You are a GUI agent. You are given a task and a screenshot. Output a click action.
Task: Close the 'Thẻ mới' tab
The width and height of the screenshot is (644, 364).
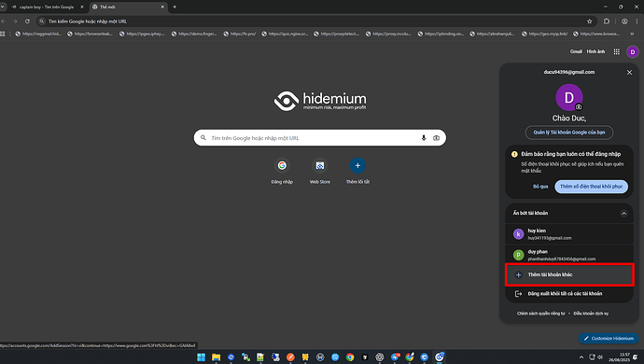(162, 7)
